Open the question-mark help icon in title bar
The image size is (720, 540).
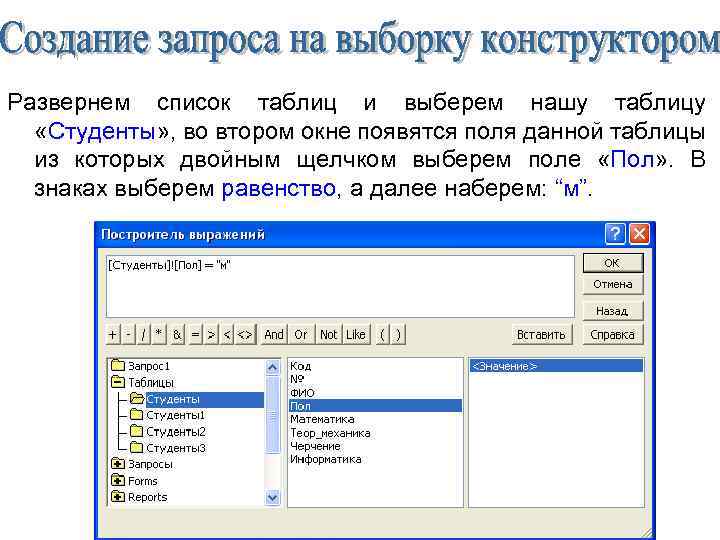coord(615,234)
